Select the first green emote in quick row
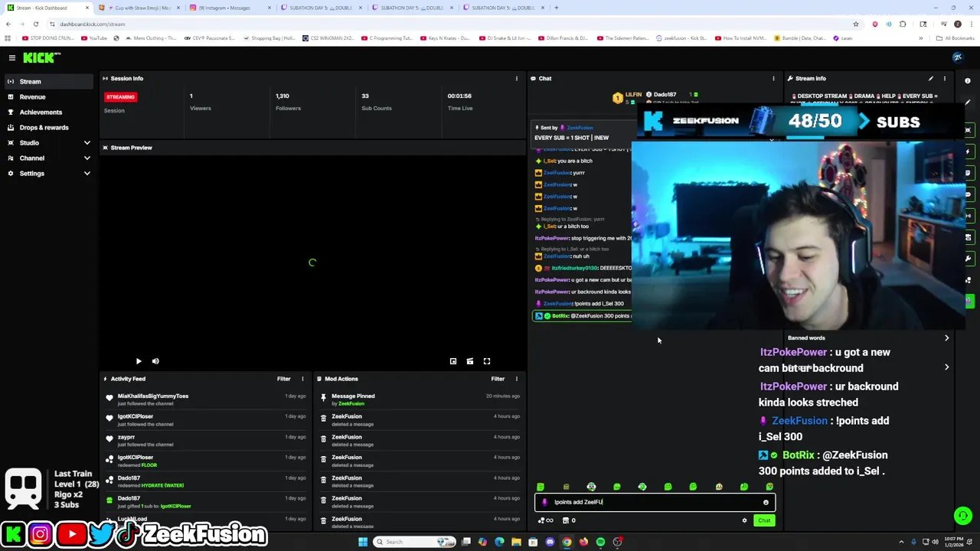This screenshot has width=980, height=551. point(541,487)
